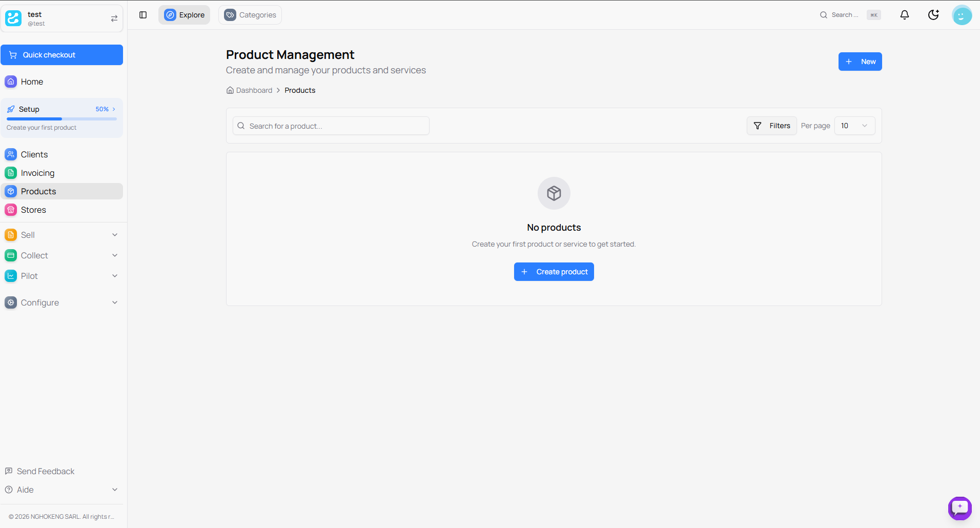Open the per page dropdown

pos(854,126)
